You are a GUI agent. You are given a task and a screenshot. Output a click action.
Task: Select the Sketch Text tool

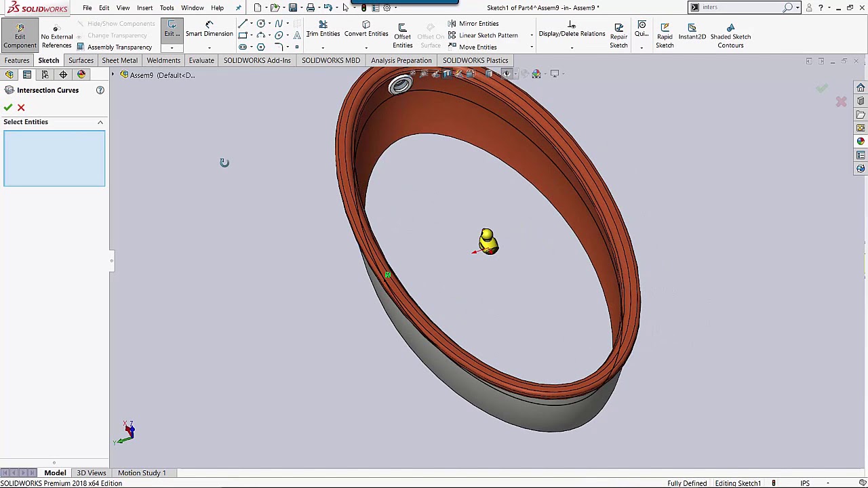pos(297,35)
